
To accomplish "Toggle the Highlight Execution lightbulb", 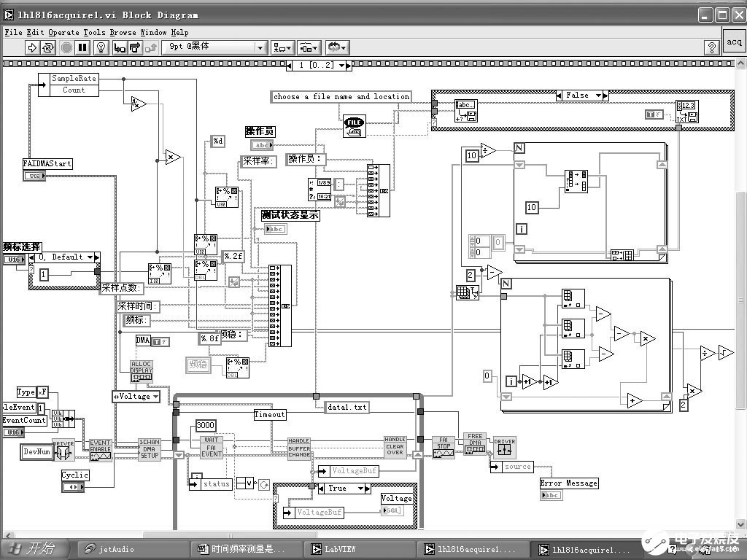I will point(101,47).
